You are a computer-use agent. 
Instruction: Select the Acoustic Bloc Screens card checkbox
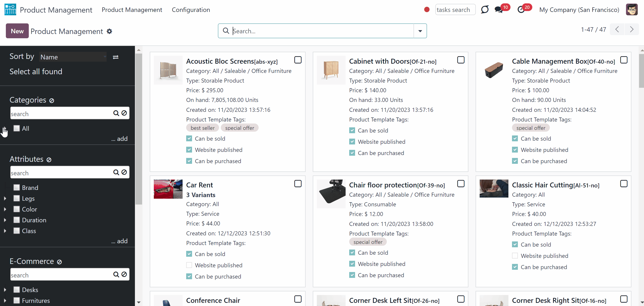[298, 60]
